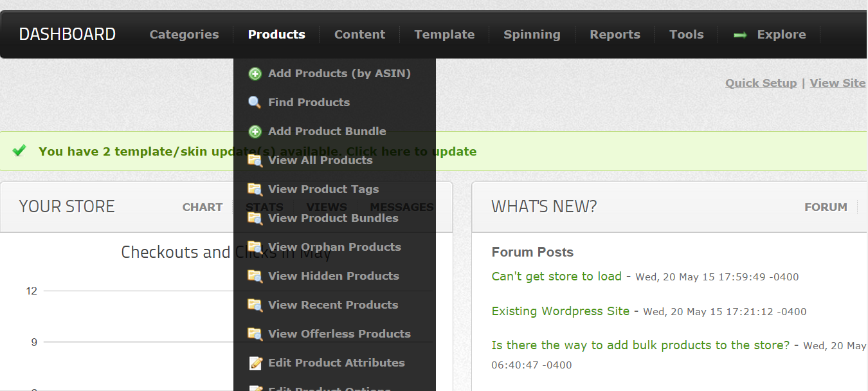Click the 12 label on the chart axis
Viewport: 868px width, 391px height.
[32, 291]
